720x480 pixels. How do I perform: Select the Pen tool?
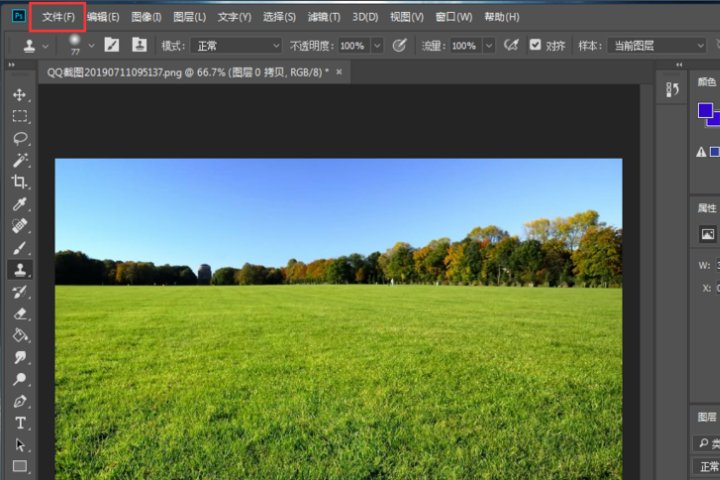tap(19, 401)
